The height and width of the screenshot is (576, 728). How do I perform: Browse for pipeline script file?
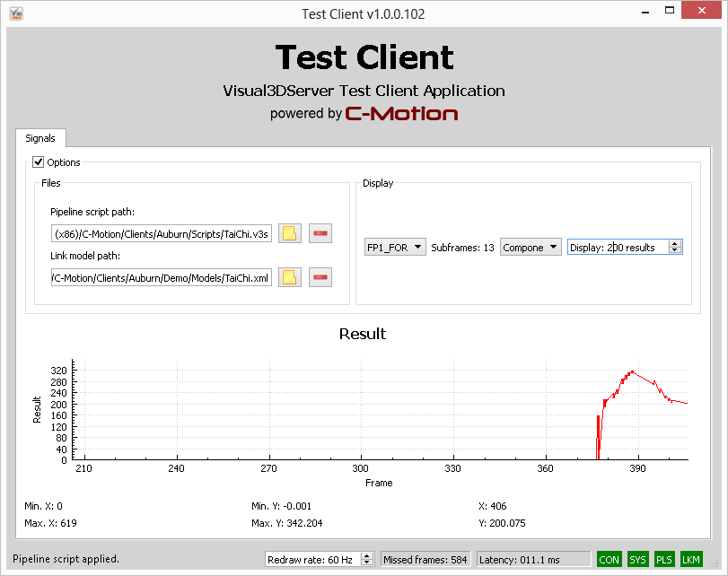click(290, 233)
